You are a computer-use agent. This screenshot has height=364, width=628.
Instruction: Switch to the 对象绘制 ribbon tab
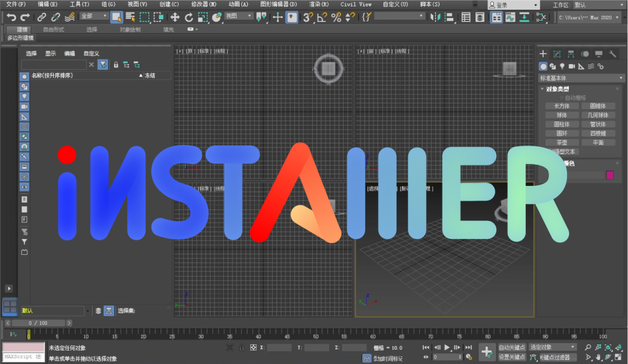click(x=130, y=30)
